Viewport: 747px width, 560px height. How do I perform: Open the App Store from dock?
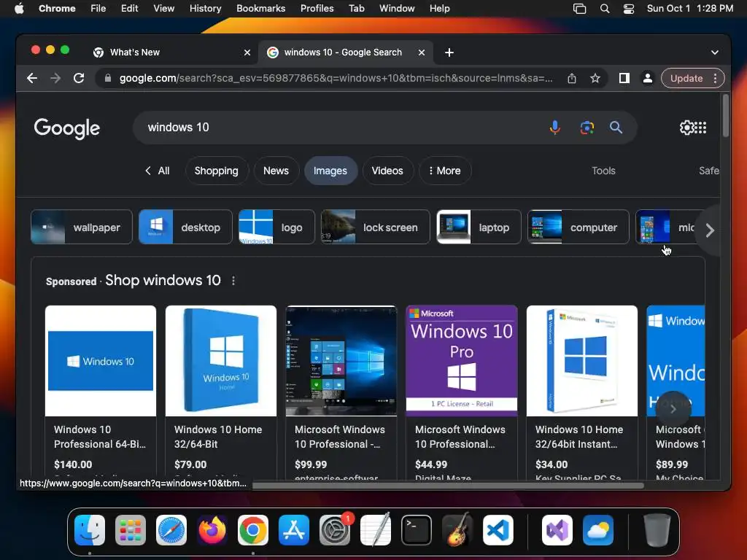pyautogui.click(x=294, y=530)
